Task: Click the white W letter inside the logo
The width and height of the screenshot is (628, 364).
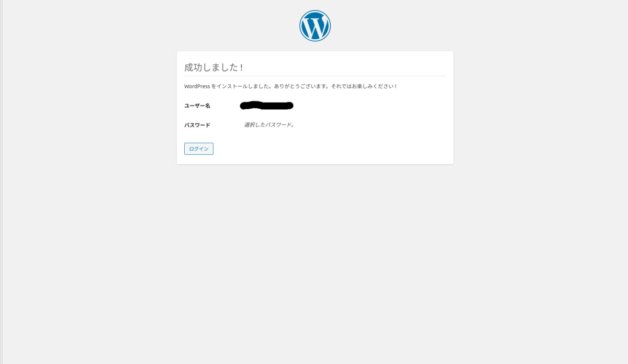Action: 315,26
